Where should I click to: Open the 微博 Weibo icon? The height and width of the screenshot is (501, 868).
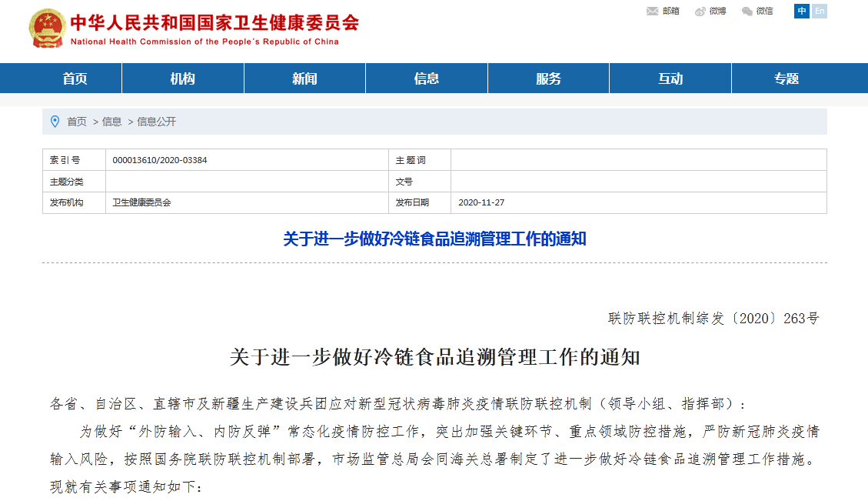click(700, 11)
